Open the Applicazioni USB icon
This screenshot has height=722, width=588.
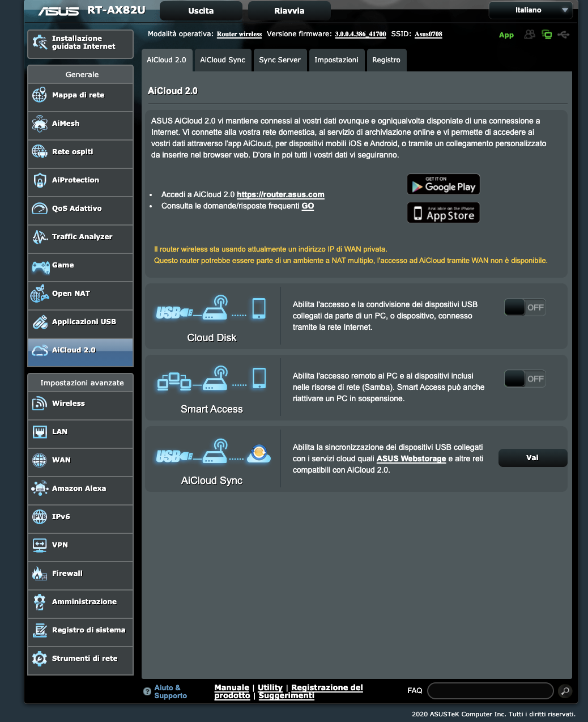pos(40,322)
